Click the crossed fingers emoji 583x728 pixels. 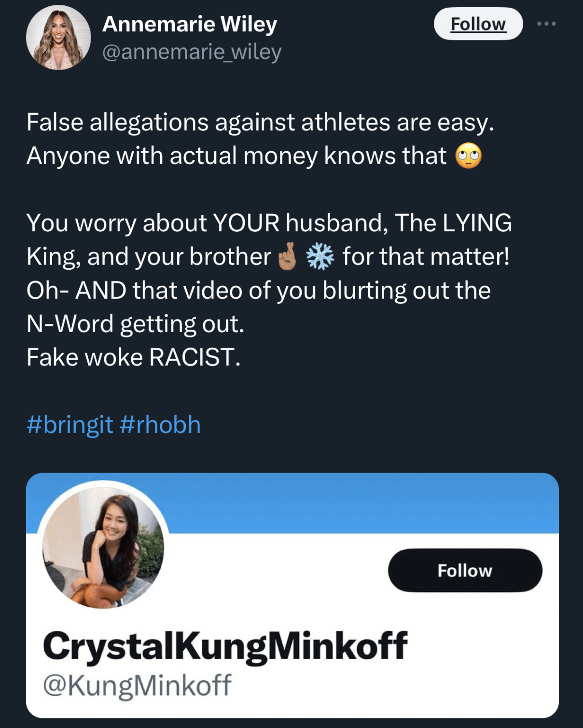click(288, 257)
